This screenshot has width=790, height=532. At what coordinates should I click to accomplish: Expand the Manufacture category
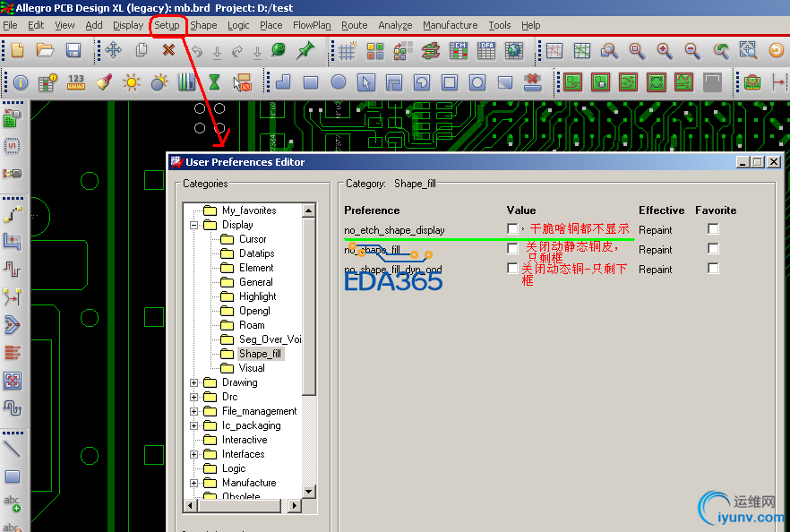[194, 483]
